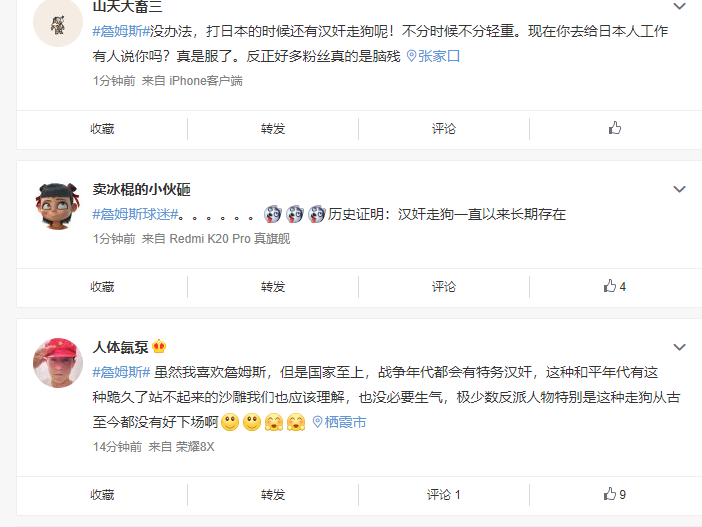The width and height of the screenshot is (702, 527).
Task: Open #詹姆斯# hashtag in 人体氮泵's post
Action: (x=121, y=372)
